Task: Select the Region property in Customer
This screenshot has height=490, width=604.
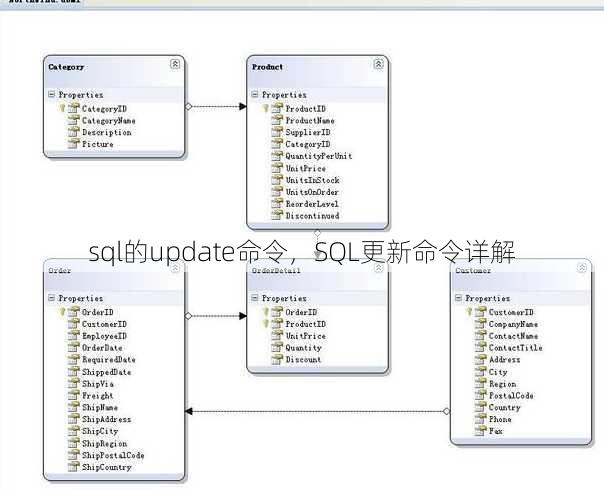Action: (502, 384)
